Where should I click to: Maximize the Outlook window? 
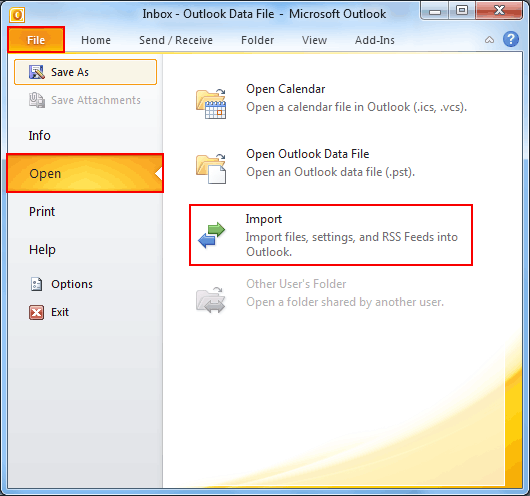click(462, 11)
